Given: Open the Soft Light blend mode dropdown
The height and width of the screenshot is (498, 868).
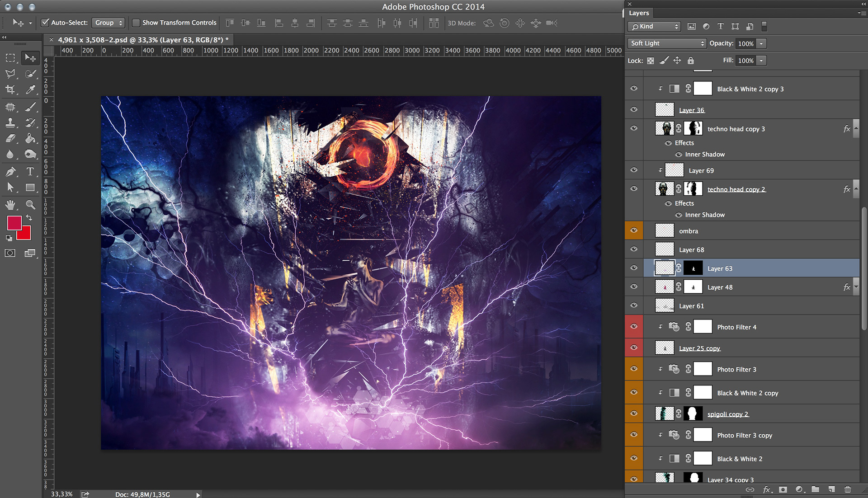Looking at the screenshot, I should click(667, 43).
